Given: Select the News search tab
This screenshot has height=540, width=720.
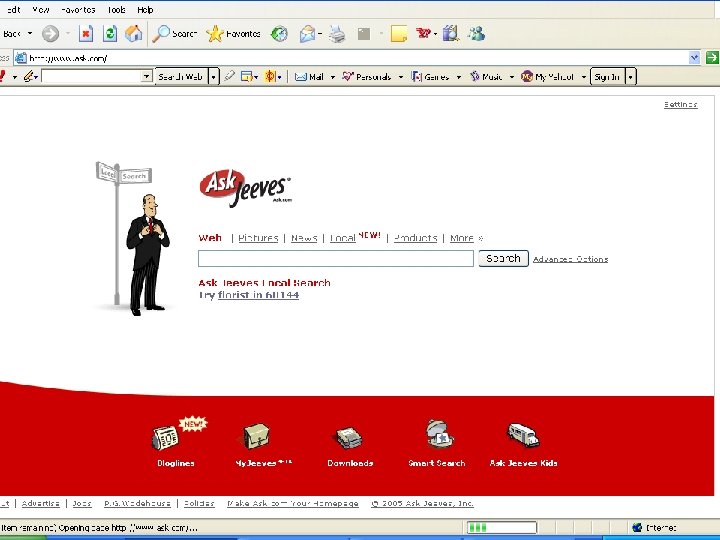Looking at the screenshot, I should (x=304, y=238).
